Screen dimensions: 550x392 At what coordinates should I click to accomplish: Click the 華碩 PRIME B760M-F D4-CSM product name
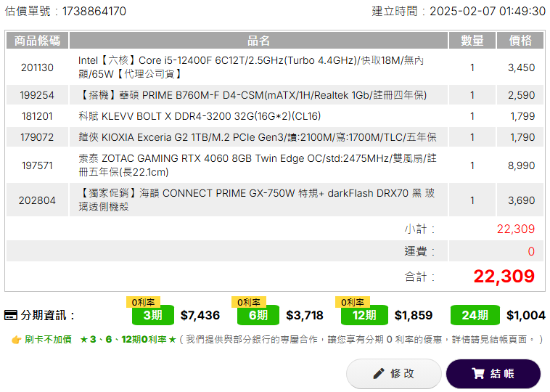[253, 95]
